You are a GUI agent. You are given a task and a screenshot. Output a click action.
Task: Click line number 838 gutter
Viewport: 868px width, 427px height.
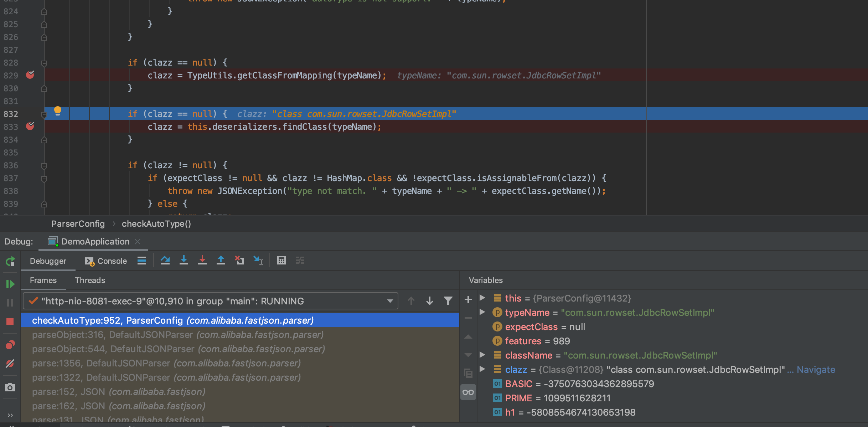coord(11,191)
